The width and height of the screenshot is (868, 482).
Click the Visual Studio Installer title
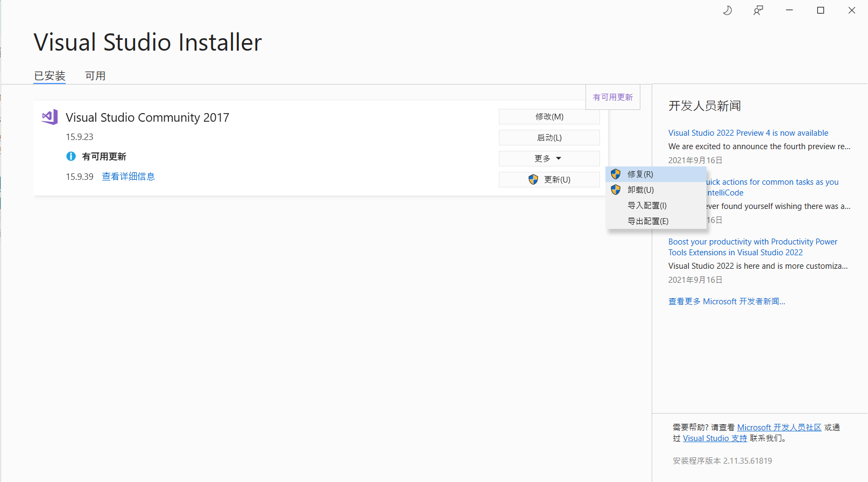(x=147, y=43)
